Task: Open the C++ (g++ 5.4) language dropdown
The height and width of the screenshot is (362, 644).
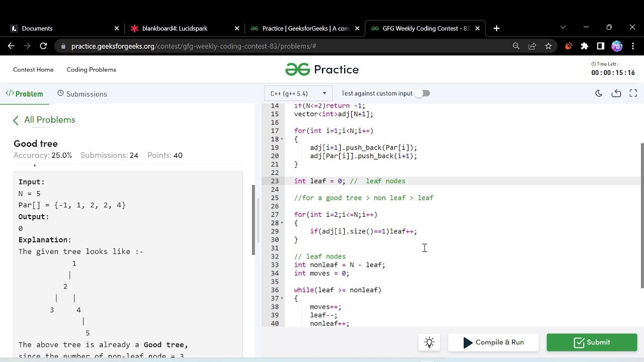Action: coord(298,93)
